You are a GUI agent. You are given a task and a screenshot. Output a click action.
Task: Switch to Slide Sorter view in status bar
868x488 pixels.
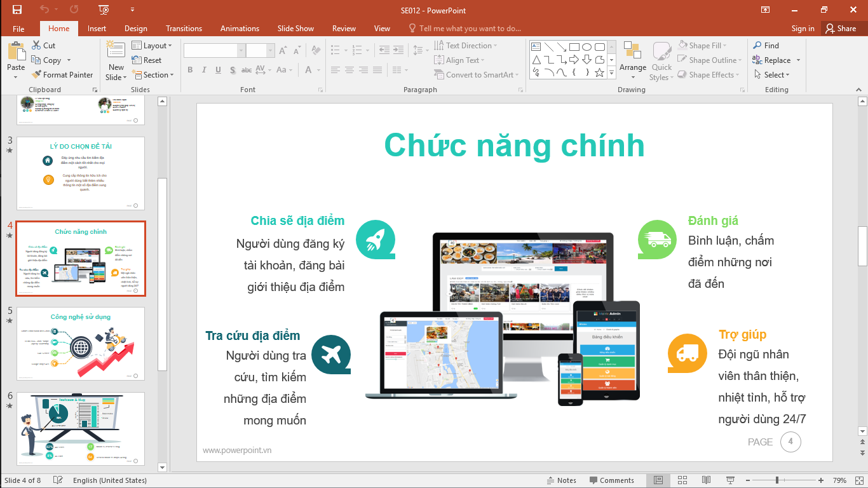(x=682, y=480)
